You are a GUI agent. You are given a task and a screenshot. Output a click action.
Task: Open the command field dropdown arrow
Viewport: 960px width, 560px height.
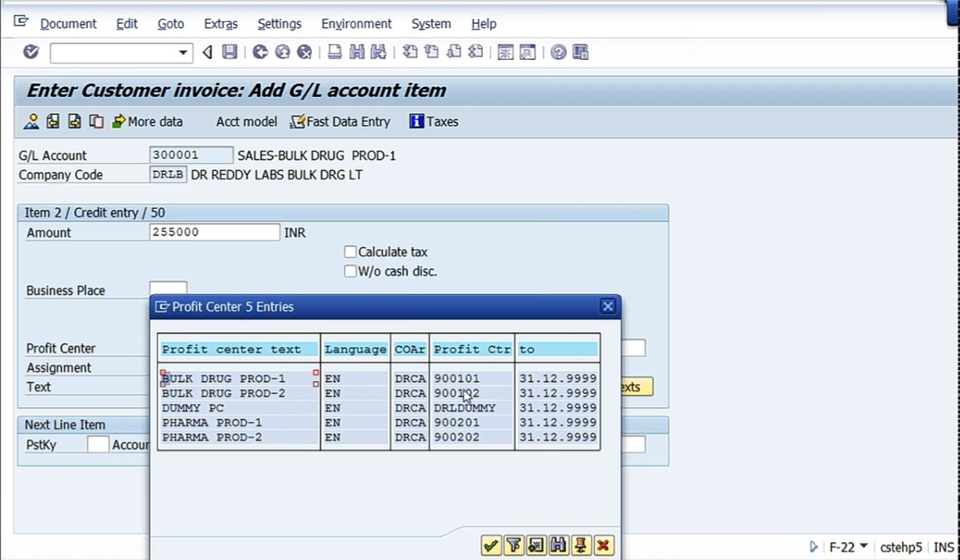[183, 53]
